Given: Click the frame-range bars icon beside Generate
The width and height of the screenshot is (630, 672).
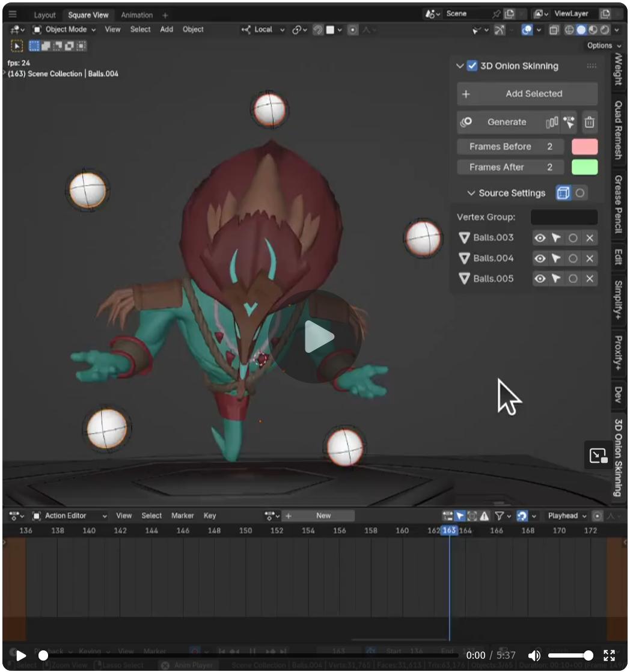Looking at the screenshot, I should (x=552, y=123).
